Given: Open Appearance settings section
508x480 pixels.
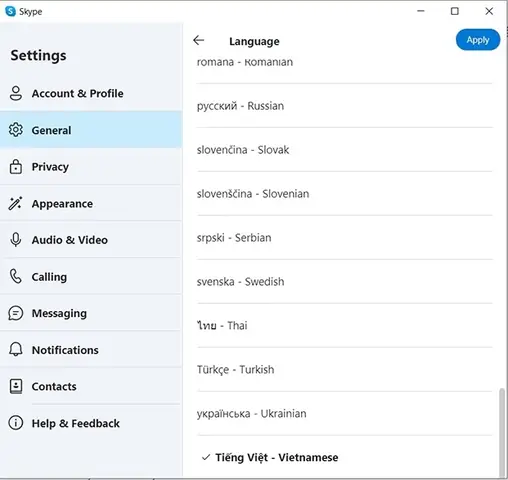Looking at the screenshot, I should (91, 203).
